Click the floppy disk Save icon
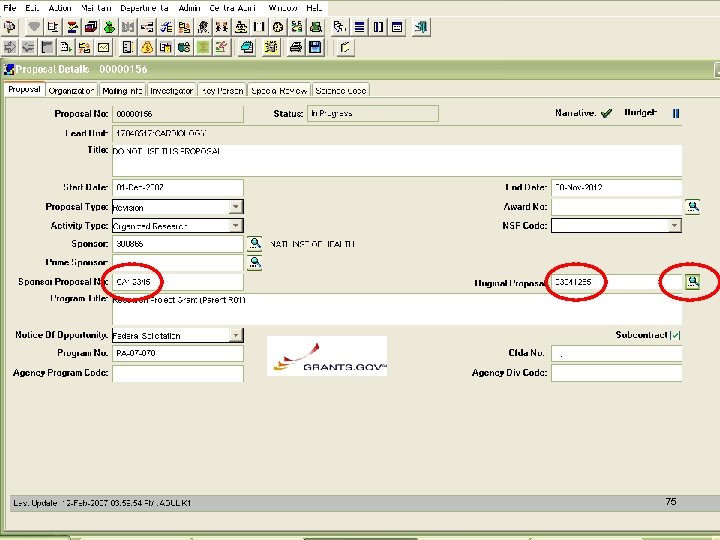720x540 pixels. point(315,47)
